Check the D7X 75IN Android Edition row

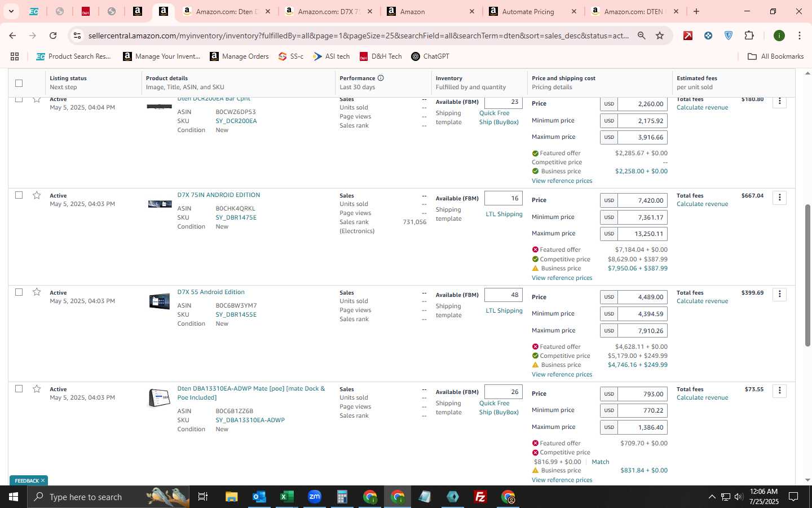(x=19, y=195)
